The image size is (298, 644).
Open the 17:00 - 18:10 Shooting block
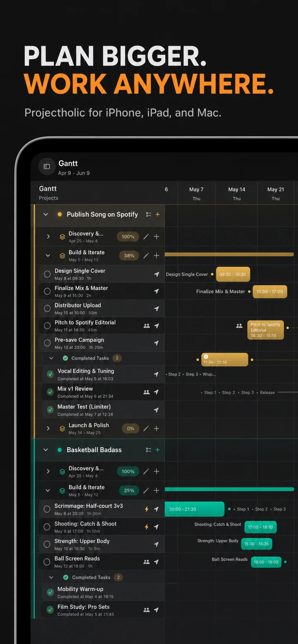(x=260, y=527)
